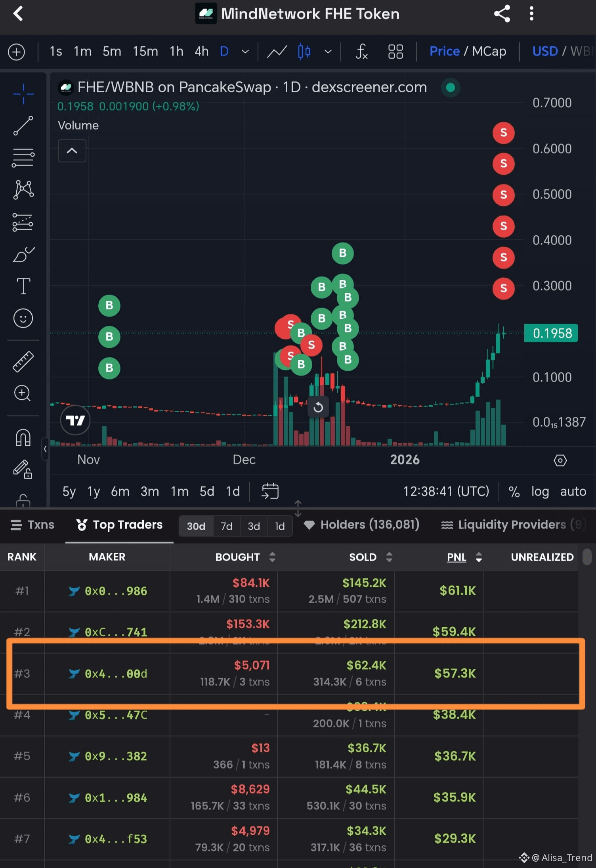
Task: Select the 4h timeframe
Action: [201, 52]
